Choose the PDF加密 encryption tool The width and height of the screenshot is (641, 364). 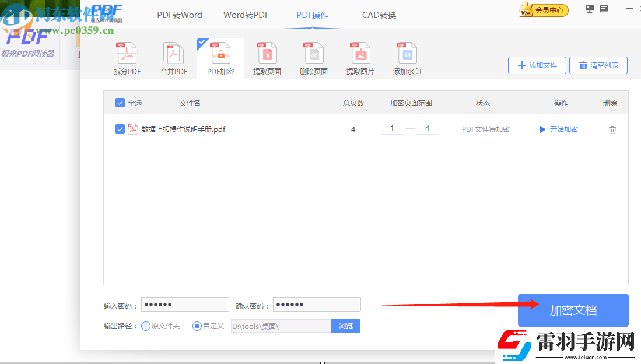tap(220, 59)
